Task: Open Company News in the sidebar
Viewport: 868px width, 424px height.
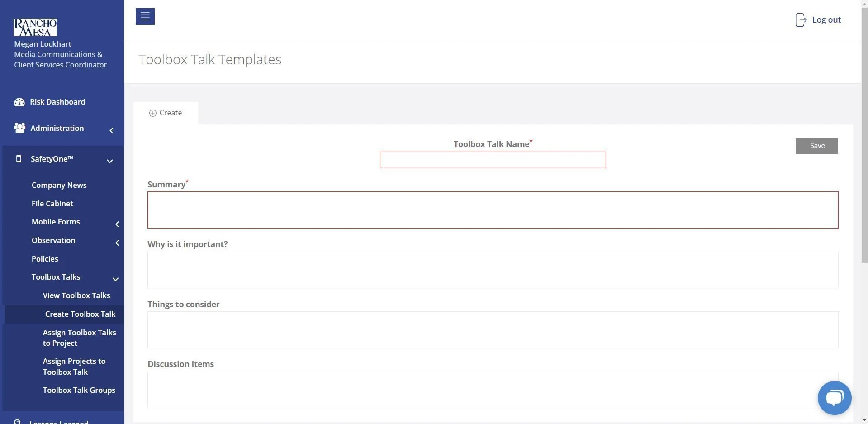Action: click(x=59, y=185)
